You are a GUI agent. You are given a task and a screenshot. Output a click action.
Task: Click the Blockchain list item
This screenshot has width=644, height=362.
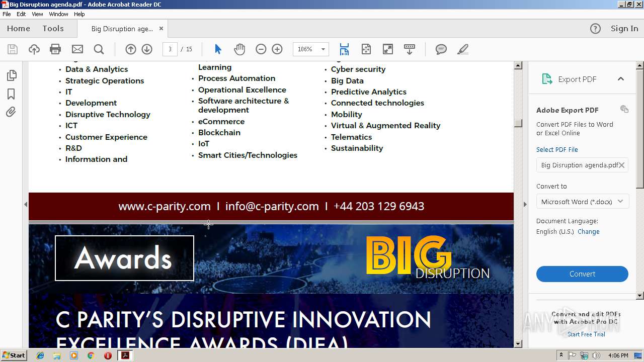pos(219,133)
